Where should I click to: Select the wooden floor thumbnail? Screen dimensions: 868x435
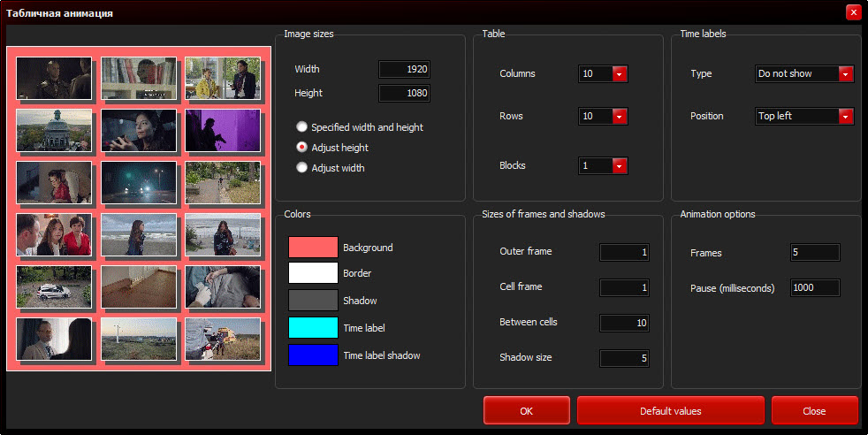click(139, 286)
